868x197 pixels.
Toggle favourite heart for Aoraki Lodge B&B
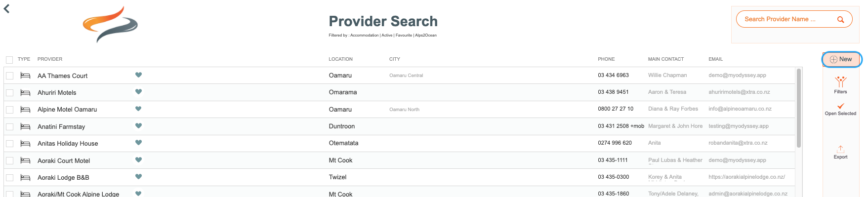138,177
